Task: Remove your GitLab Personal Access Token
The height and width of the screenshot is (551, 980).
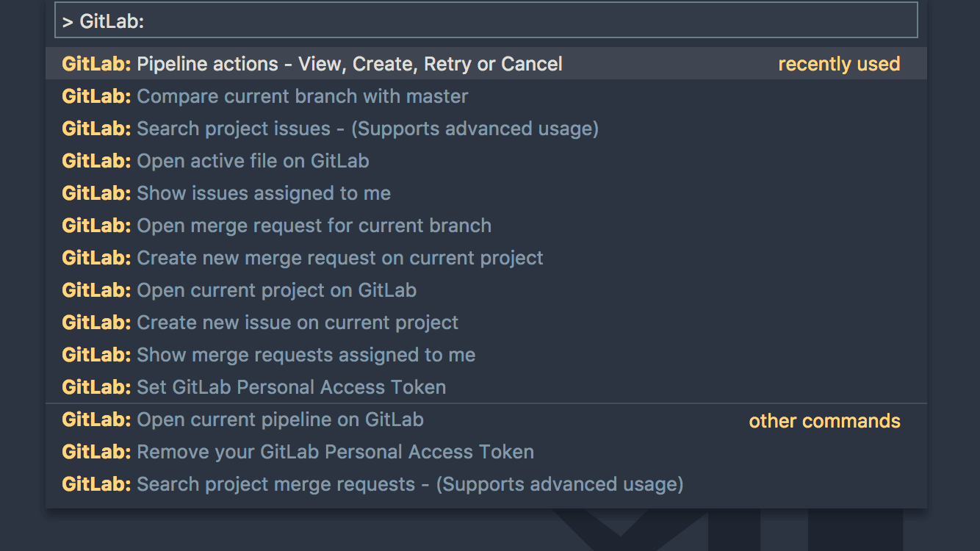Action: 334,452
